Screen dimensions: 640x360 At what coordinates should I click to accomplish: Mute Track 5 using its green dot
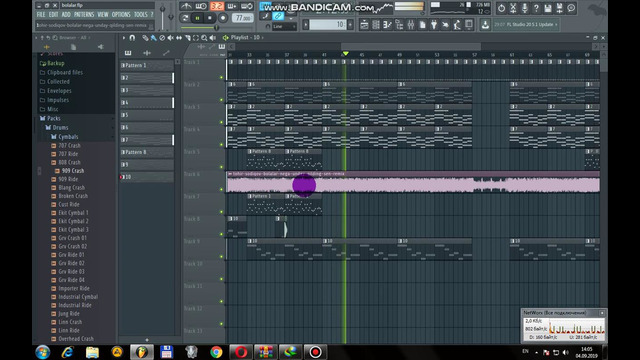[221, 167]
